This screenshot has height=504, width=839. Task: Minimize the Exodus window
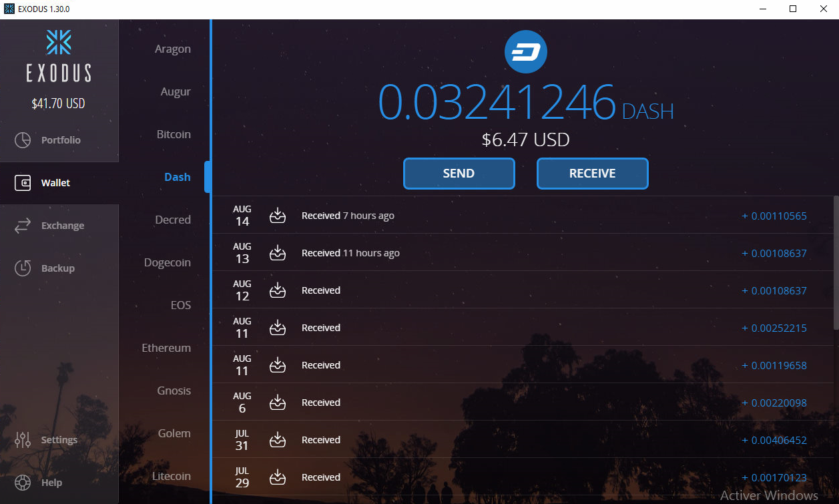coord(762,9)
